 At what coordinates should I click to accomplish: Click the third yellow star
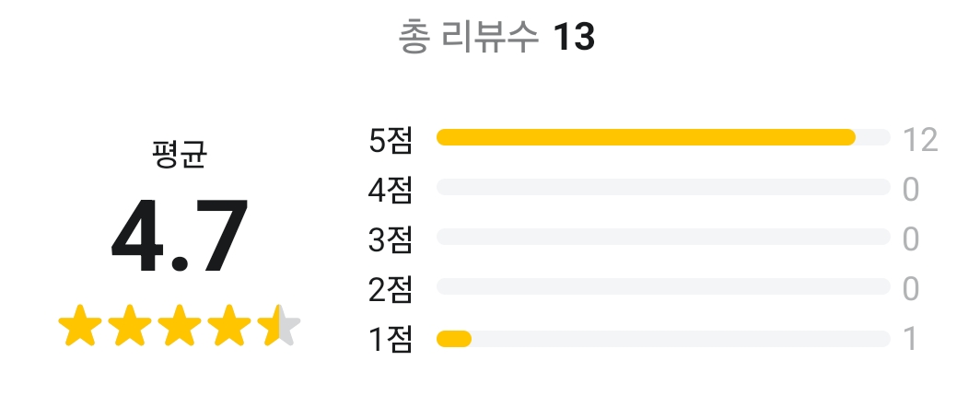click(x=180, y=328)
